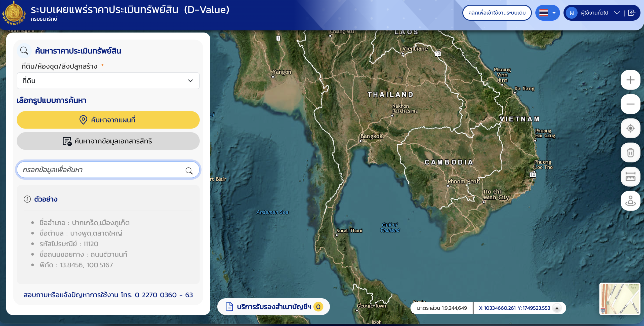Click the มาตราส่วน 1:9,244,649 scale display

pyautogui.click(x=442, y=308)
